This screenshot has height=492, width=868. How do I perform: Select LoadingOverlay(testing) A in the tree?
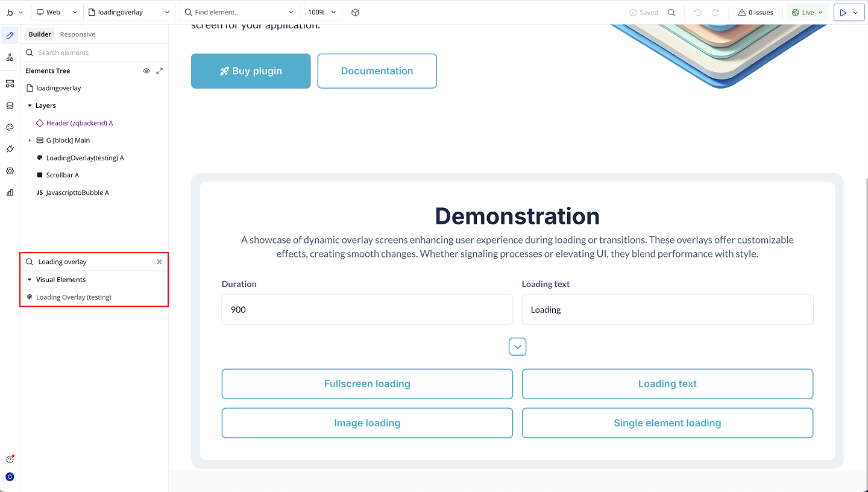click(x=85, y=158)
